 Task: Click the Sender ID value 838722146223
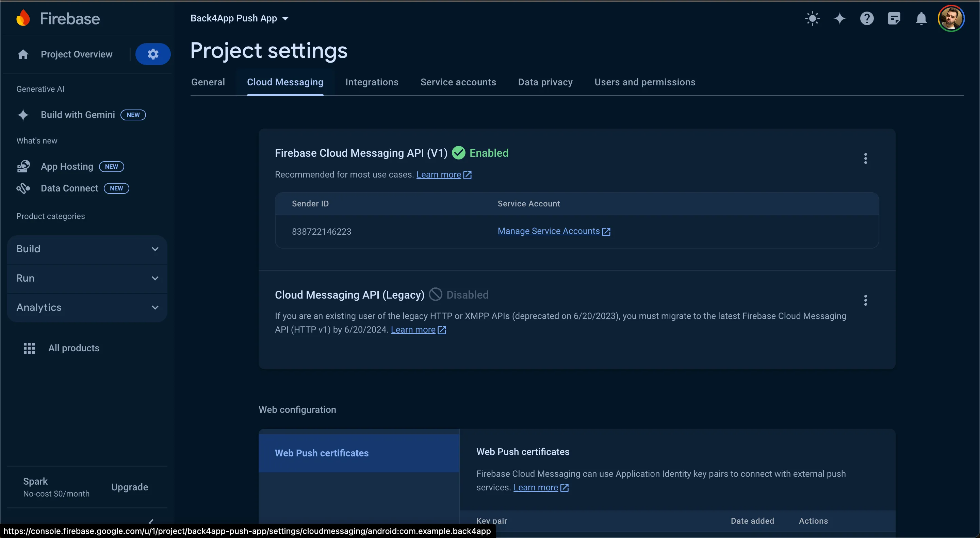point(322,232)
